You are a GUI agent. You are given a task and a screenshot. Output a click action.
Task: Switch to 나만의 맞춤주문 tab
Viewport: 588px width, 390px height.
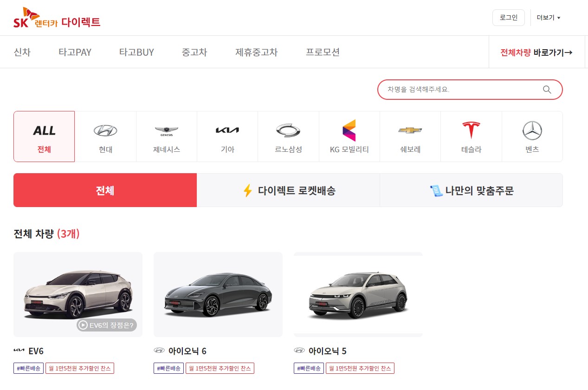coord(471,190)
